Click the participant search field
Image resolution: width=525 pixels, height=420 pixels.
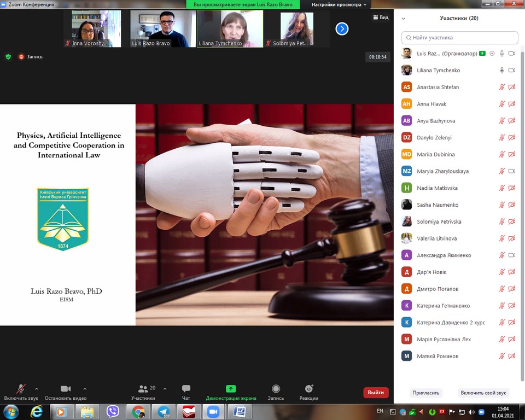(x=459, y=38)
